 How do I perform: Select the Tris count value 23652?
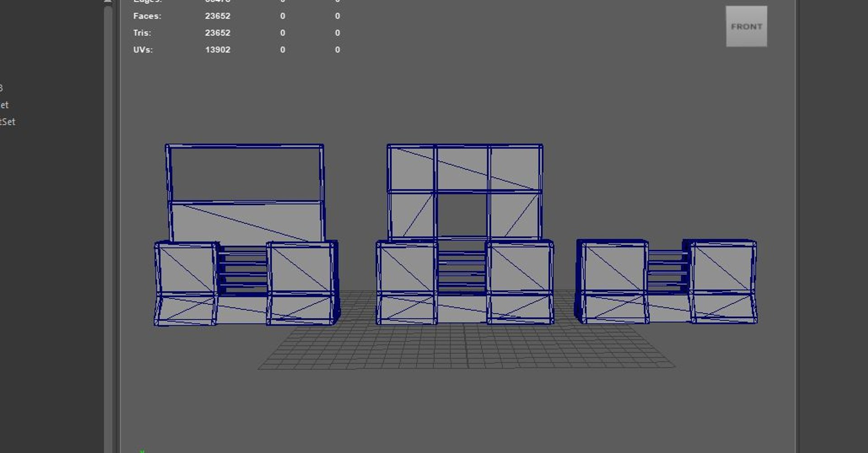click(x=217, y=33)
